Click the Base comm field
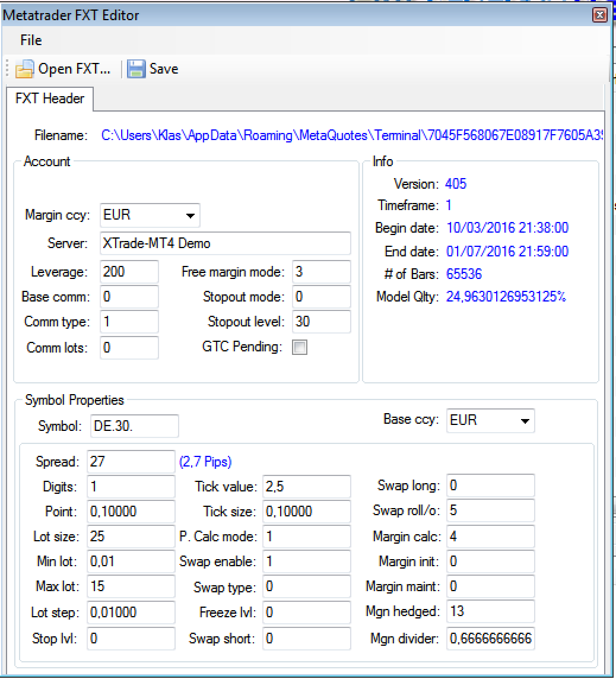This screenshot has width=616, height=679. click(129, 297)
